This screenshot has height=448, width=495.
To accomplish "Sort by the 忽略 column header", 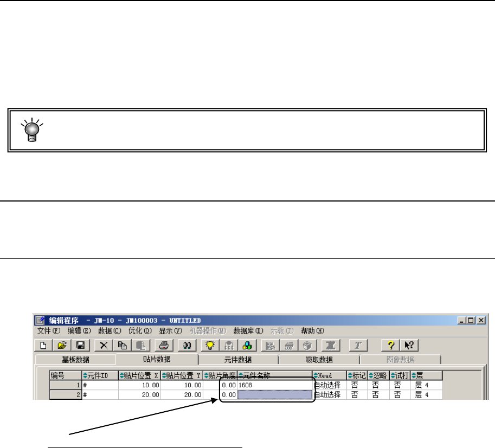I will pos(378,375).
